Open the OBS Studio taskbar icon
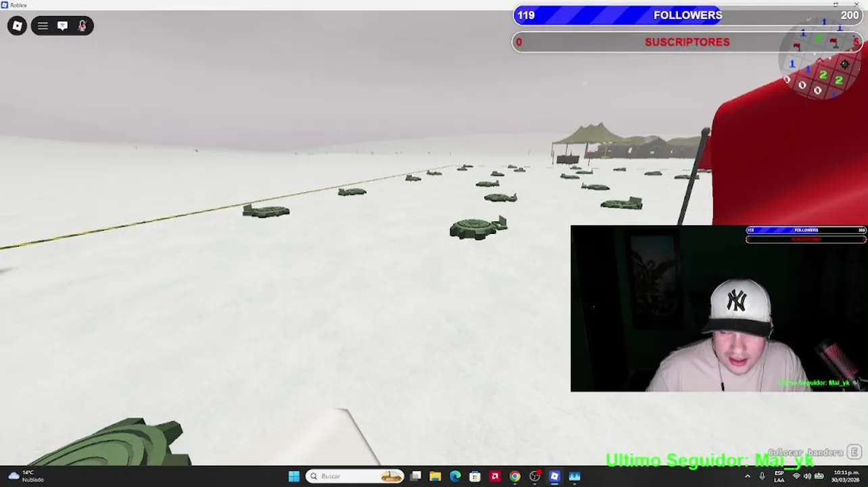The width and height of the screenshot is (868, 487). click(535, 476)
